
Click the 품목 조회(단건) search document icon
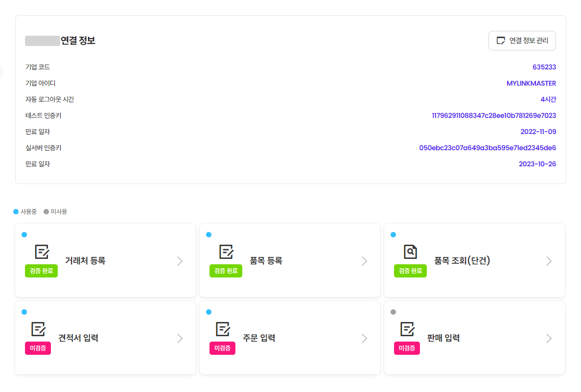(x=410, y=252)
